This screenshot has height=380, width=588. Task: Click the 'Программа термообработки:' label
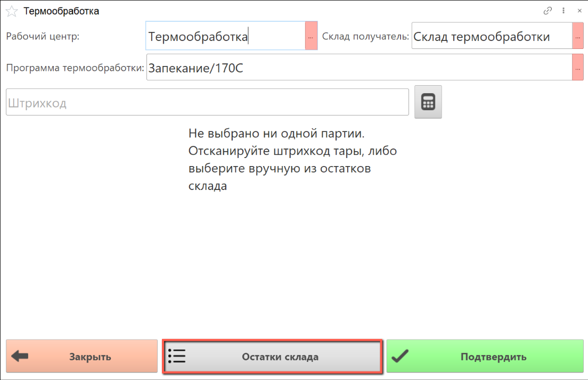(x=75, y=68)
